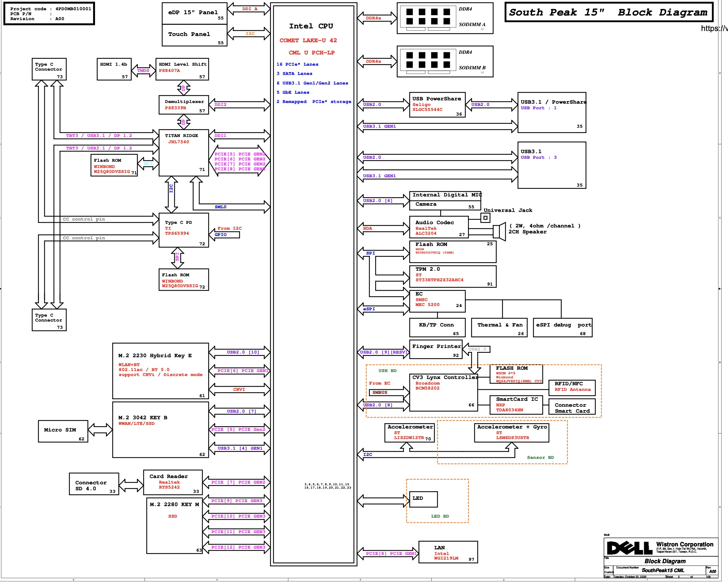Image resolution: width=728 pixels, height=585 pixels.
Task: Select the USB3.1 / PowerShare port block
Action: [x=552, y=113]
